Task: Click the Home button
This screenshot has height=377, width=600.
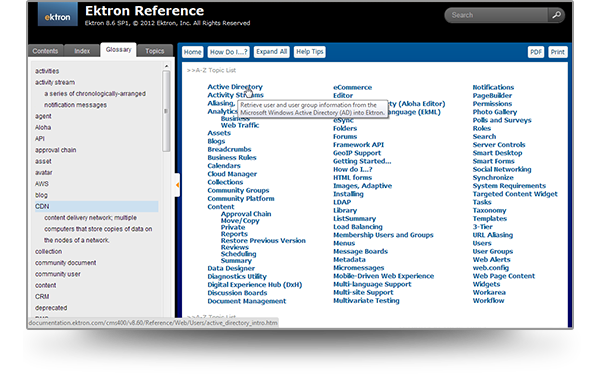Action: coord(192,52)
